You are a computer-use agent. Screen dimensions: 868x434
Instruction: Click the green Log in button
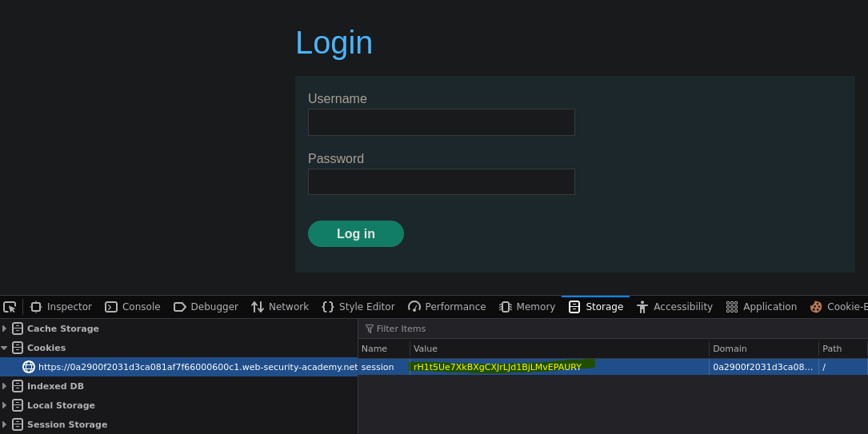tap(356, 234)
